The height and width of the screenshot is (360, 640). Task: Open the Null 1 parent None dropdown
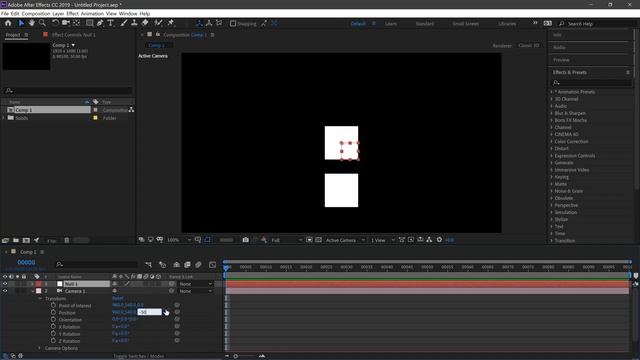coord(196,284)
